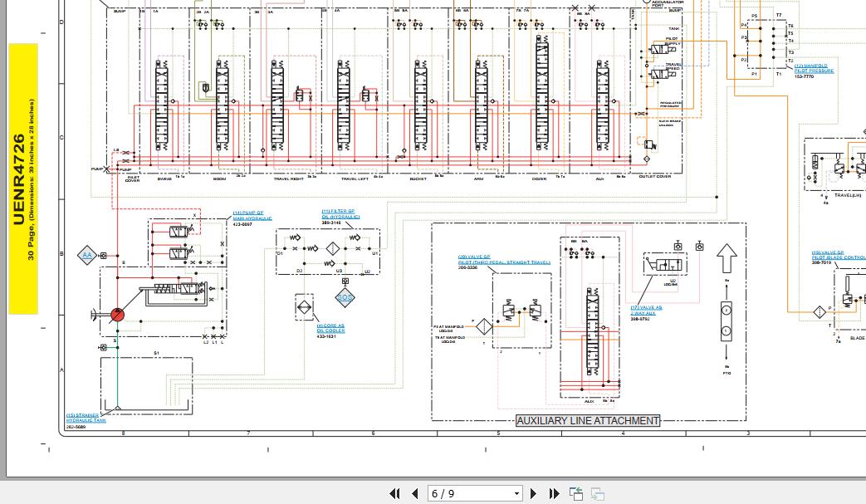Open the (12) Manifold Pilot Pressure link
This screenshot has height=504, width=866.
814,68
